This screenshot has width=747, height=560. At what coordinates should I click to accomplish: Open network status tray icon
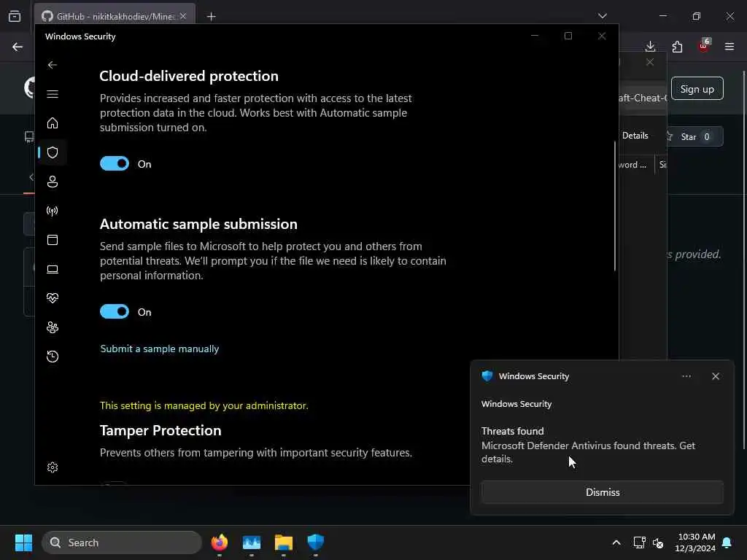click(639, 542)
